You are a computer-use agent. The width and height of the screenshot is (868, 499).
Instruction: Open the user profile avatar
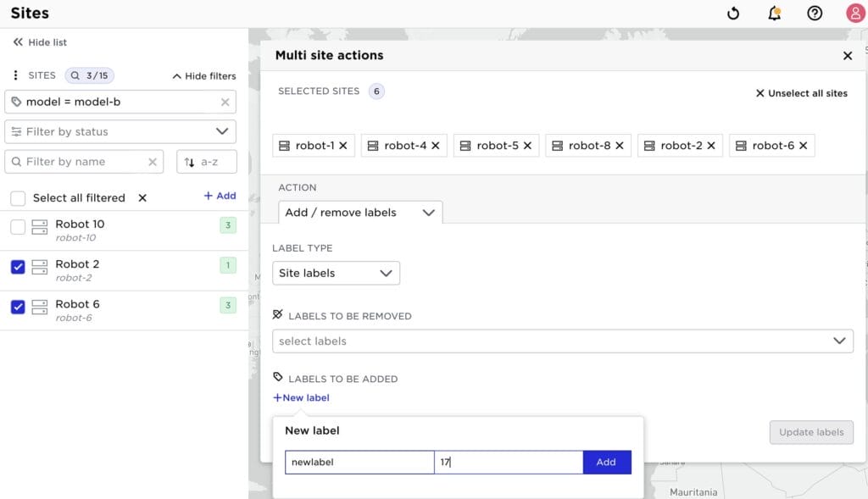(854, 13)
